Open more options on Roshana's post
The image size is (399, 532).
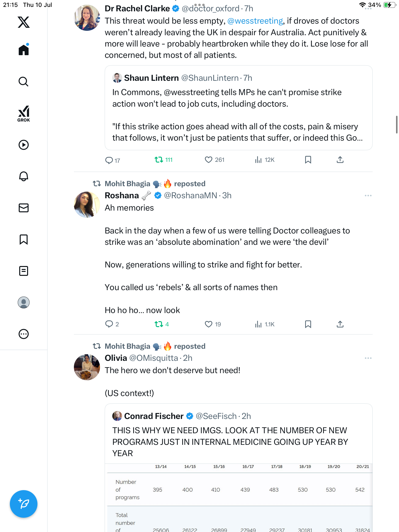click(368, 196)
